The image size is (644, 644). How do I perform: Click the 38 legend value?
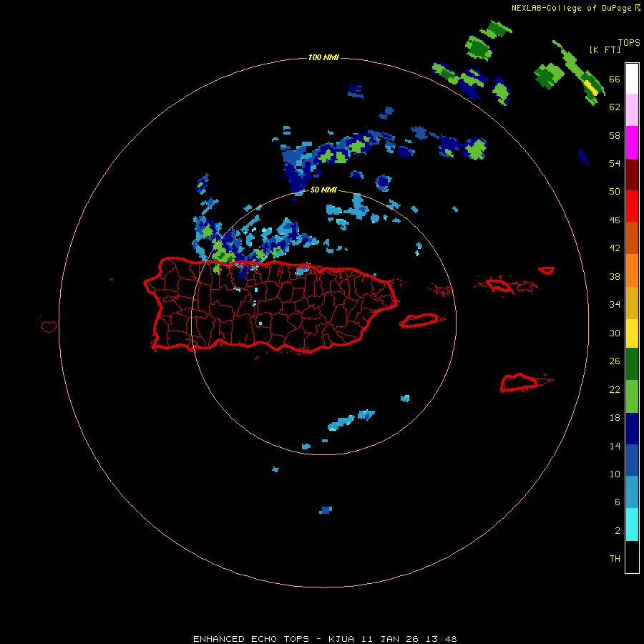(x=615, y=276)
